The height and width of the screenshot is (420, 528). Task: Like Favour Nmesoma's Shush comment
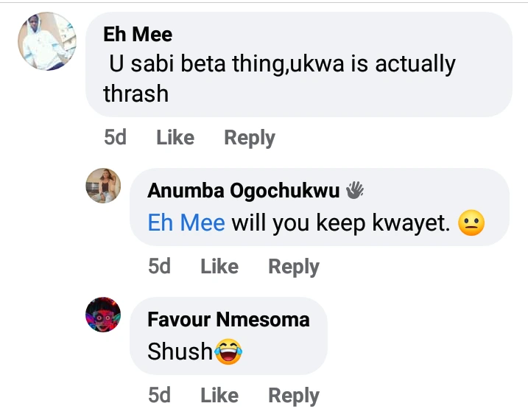219,396
